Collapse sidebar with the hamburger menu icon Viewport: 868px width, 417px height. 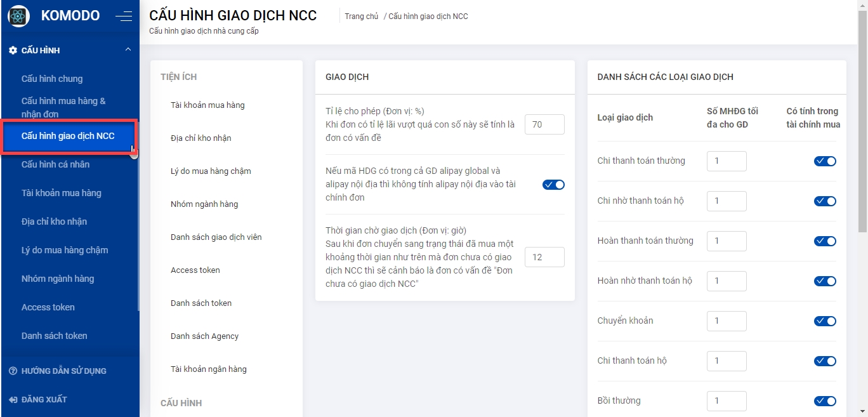(x=124, y=17)
